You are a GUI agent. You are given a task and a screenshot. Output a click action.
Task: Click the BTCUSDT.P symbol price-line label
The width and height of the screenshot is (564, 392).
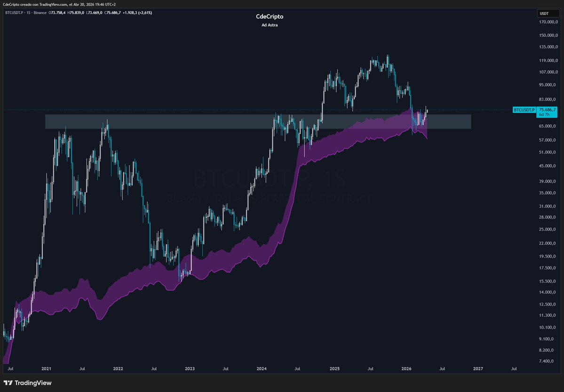point(524,110)
